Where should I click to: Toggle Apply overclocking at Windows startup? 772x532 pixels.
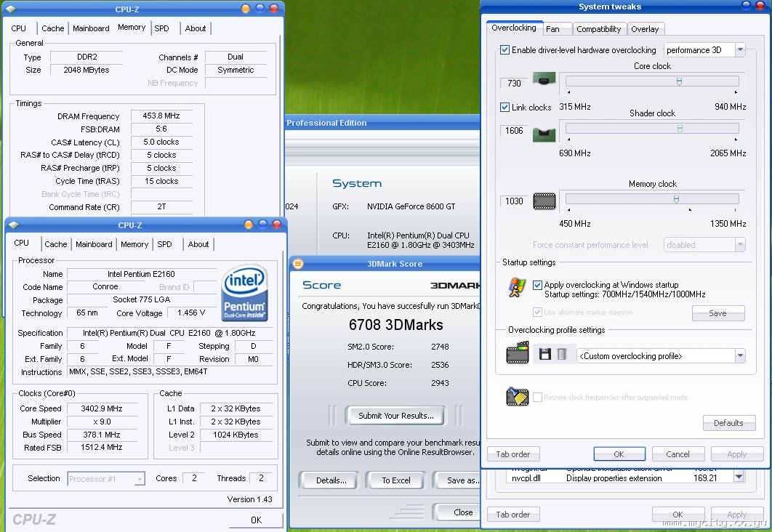[537, 285]
